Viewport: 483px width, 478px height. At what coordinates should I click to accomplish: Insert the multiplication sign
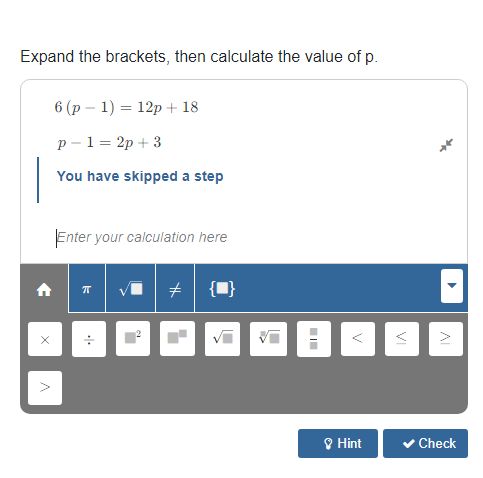[x=45, y=339]
